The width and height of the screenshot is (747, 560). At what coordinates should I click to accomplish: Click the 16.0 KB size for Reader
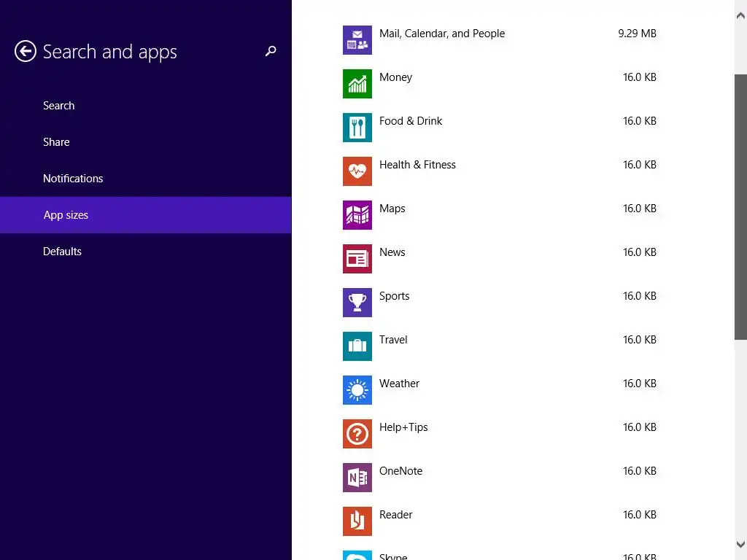[x=640, y=516]
